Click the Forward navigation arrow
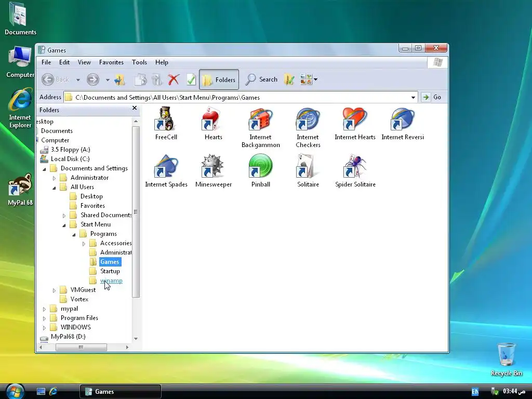The height and width of the screenshot is (399, 532). click(x=92, y=79)
